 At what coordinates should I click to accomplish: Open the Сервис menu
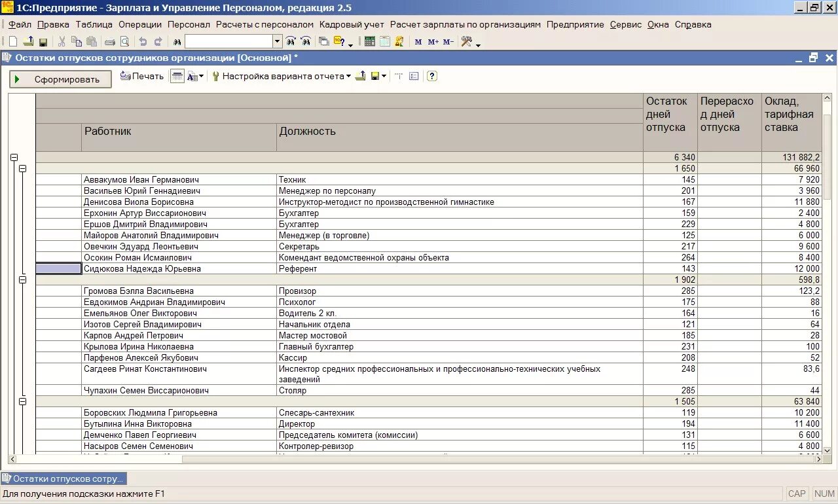point(626,24)
